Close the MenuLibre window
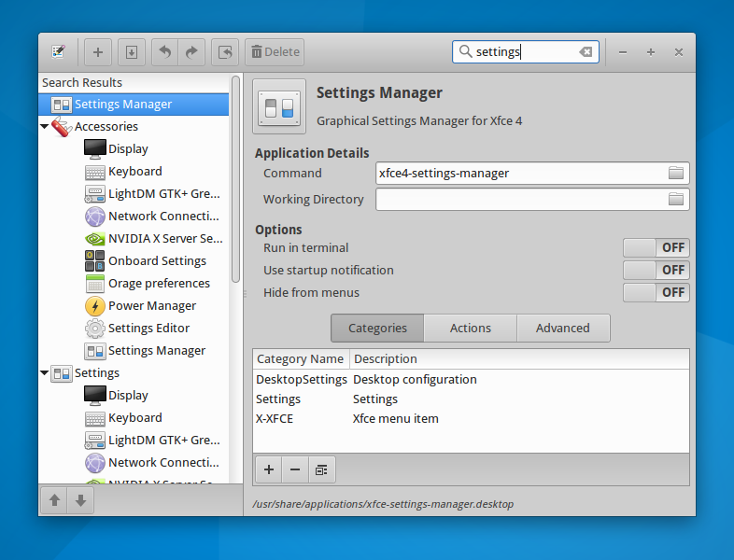This screenshot has height=560, width=734. coord(679,52)
